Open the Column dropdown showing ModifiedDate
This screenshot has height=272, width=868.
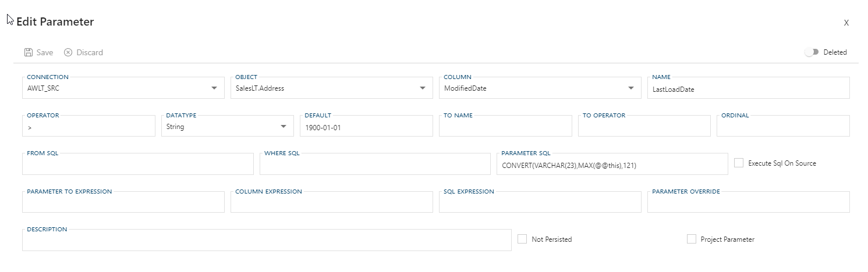630,88
